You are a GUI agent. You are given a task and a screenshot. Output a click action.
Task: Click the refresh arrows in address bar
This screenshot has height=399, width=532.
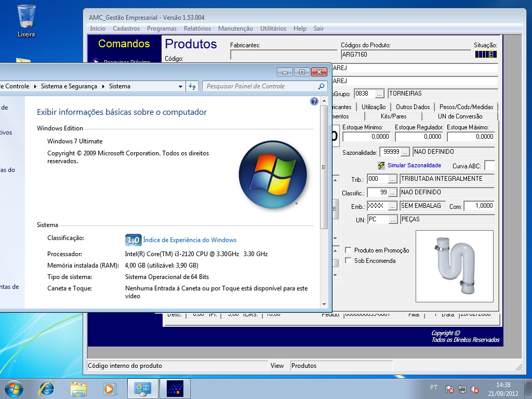click(x=192, y=87)
